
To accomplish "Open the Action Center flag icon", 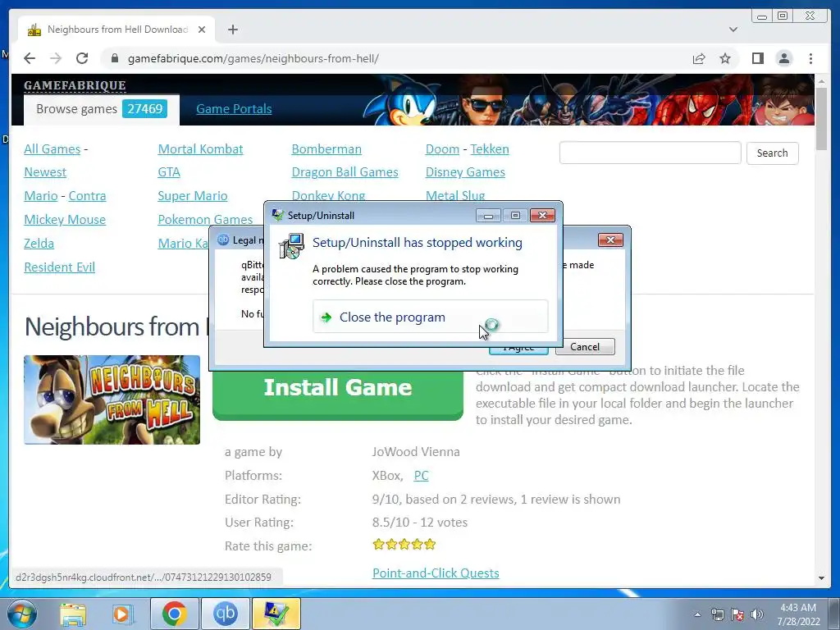I will tap(737, 614).
